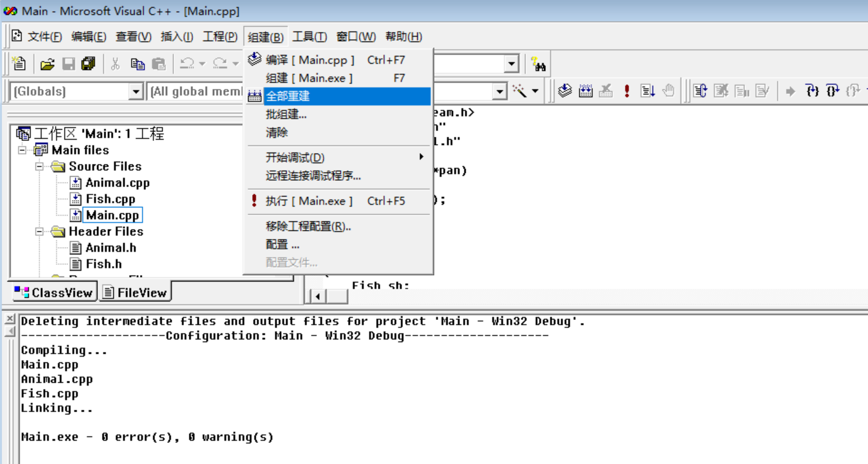Open the 开始调试(D) submenu
This screenshot has width=868, height=464.
(338, 157)
